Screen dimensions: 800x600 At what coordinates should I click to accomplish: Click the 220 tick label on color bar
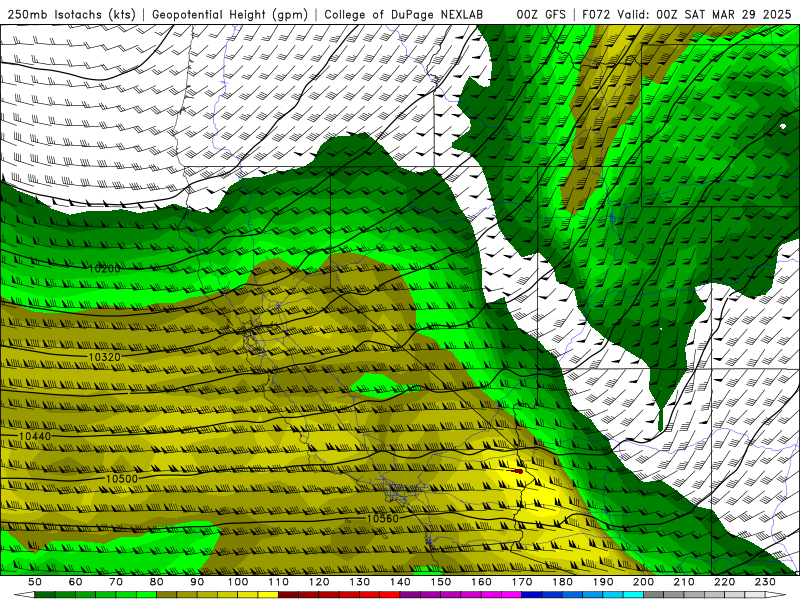point(724,582)
